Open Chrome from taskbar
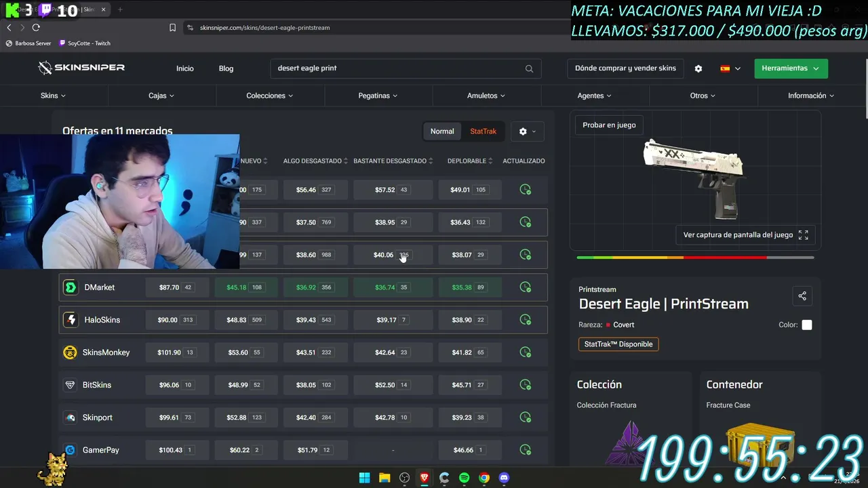This screenshot has height=488, width=868. click(484, 478)
